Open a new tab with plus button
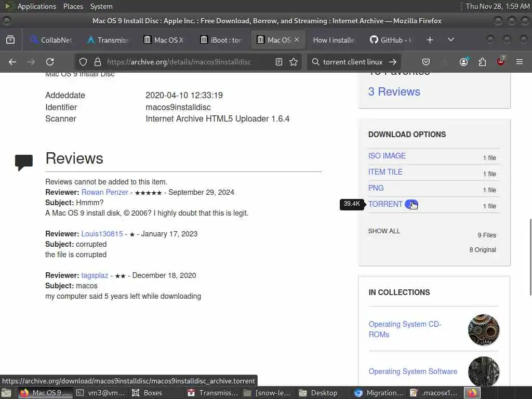532x399 pixels. [430, 39]
